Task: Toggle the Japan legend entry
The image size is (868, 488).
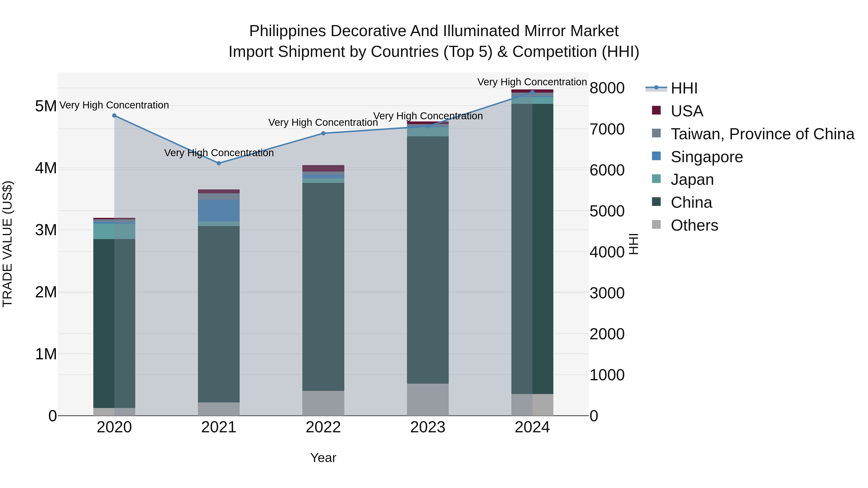Action: (683, 180)
